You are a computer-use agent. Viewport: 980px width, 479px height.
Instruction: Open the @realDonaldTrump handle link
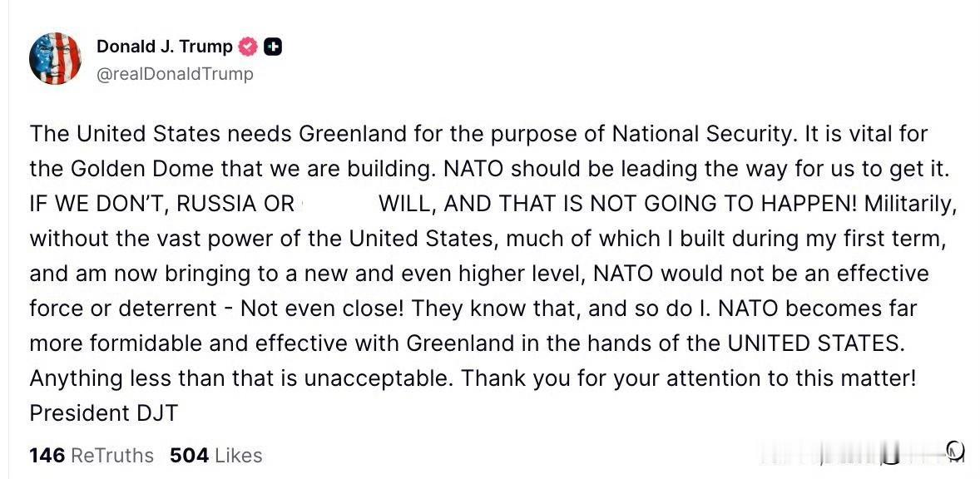175,74
